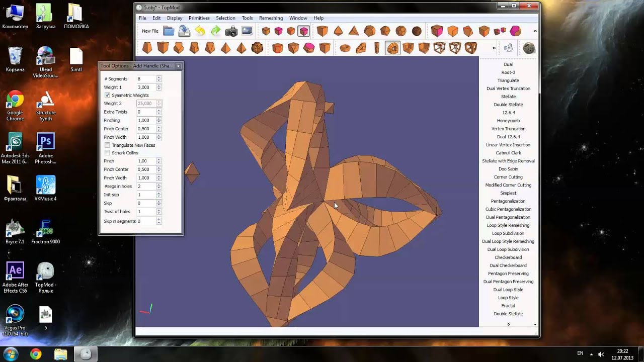The width and height of the screenshot is (644, 362).
Task: Apply Root-3 remeshing
Action: coord(508,72)
